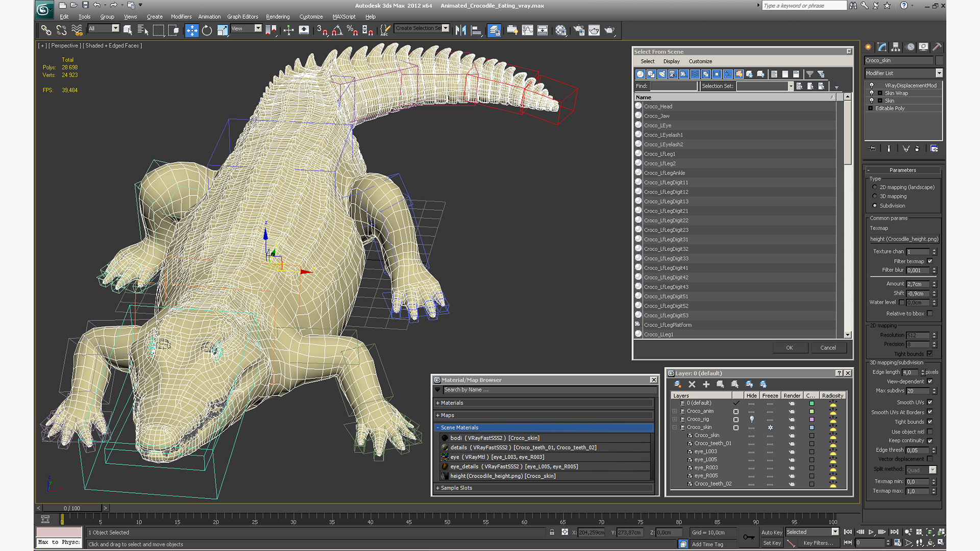This screenshot has width=980, height=551.
Task: Toggle the Percent Snap icon
Action: click(352, 30)
